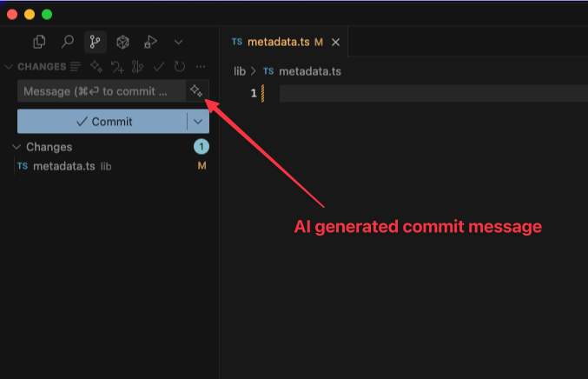Open the more actions ellipsis menu
The height and width of the screenshot is (379, 588).
click(x=201, y=67)
